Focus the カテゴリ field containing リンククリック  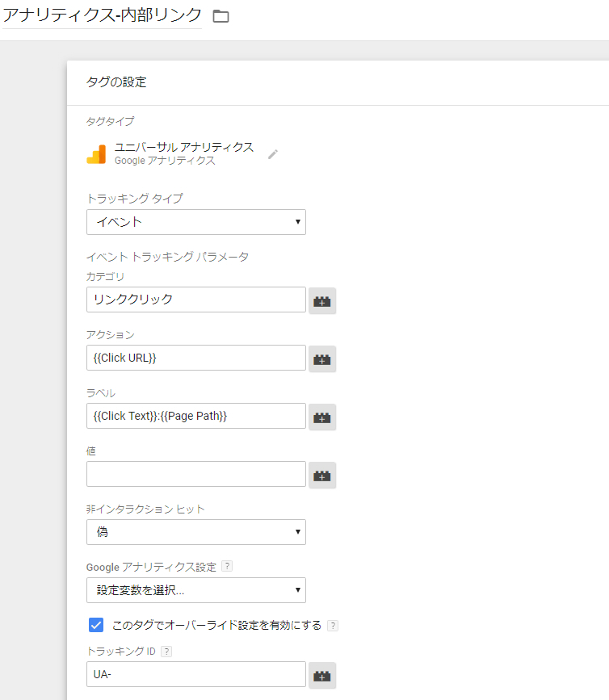(196, 300)
